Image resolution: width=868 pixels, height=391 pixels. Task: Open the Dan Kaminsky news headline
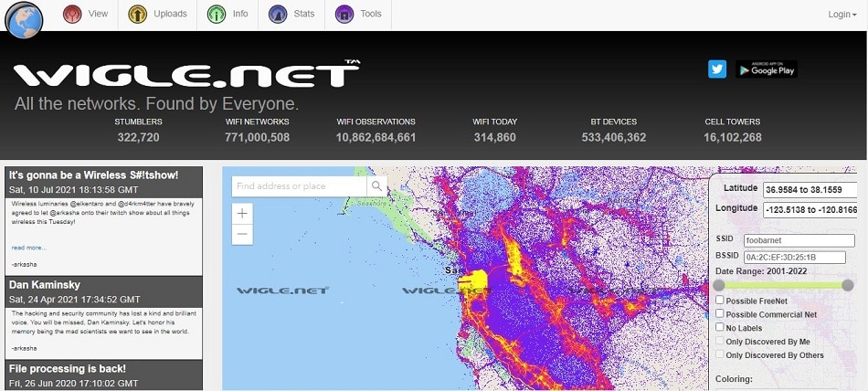pyautogui.click(x=45, y=285)
